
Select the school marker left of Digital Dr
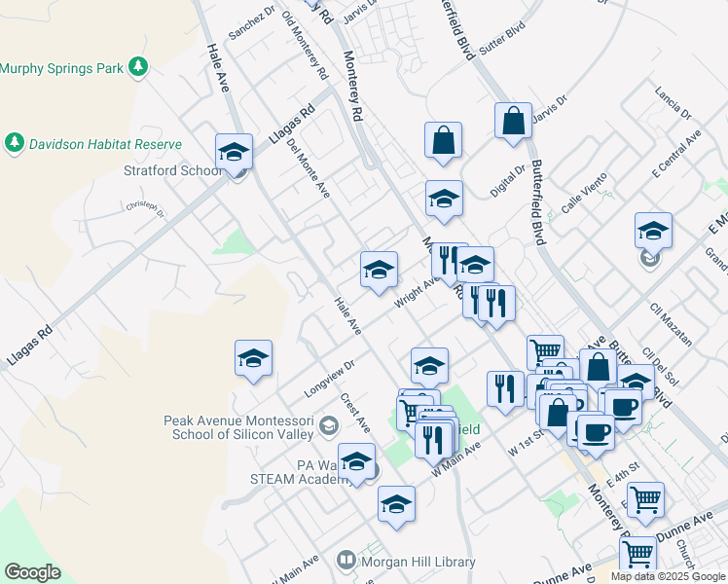click(445, 201)
